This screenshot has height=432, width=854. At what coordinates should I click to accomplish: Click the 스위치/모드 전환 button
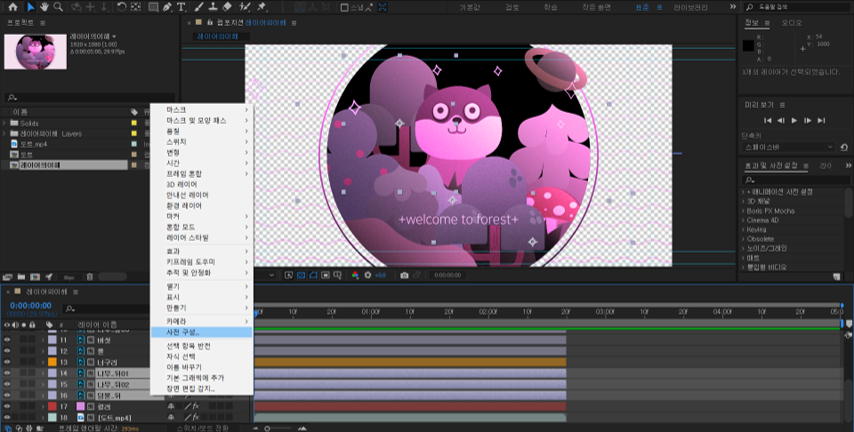tap(203, 428)
